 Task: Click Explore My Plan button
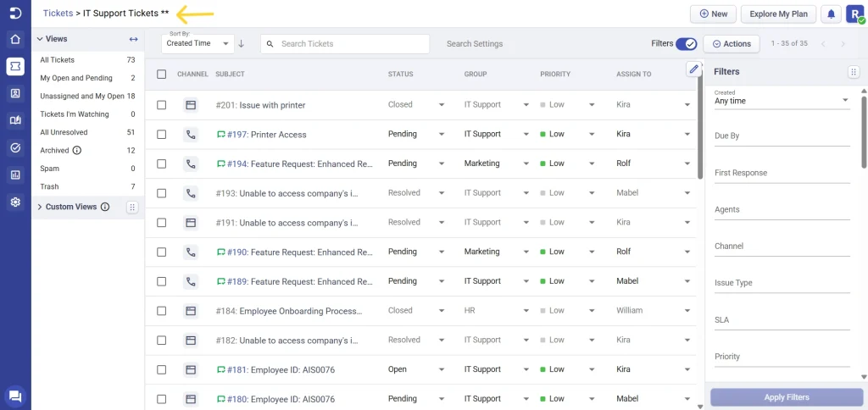pyautogui.click(x=778, y=14)
